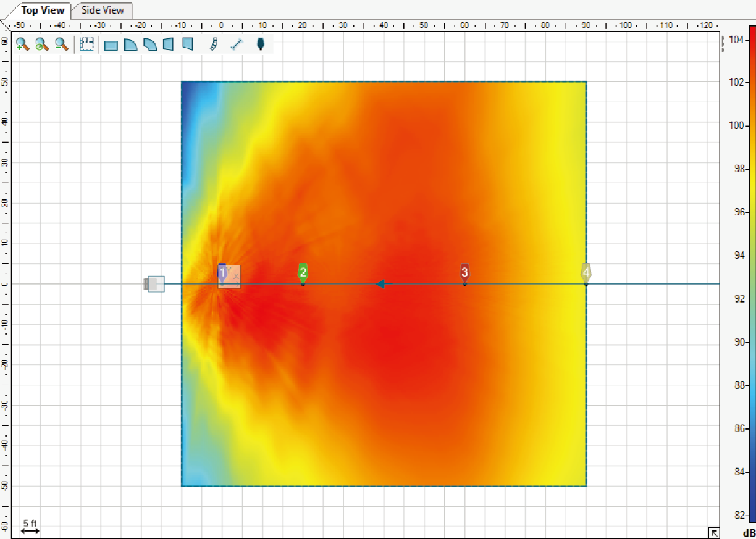This screenshot has height=539, width=756.
Task: Click the zoom out magnifier icon
Action: pyautogui.click(x=61, y=44)
